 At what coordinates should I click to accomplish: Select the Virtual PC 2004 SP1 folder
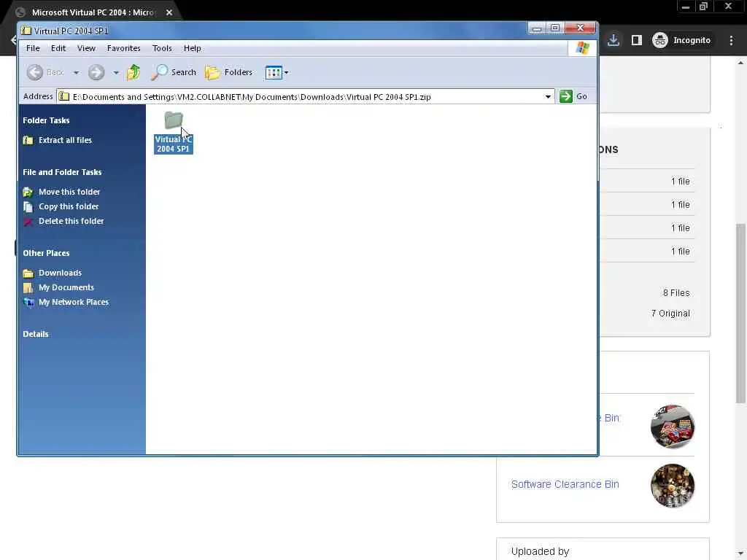[174, 132]
